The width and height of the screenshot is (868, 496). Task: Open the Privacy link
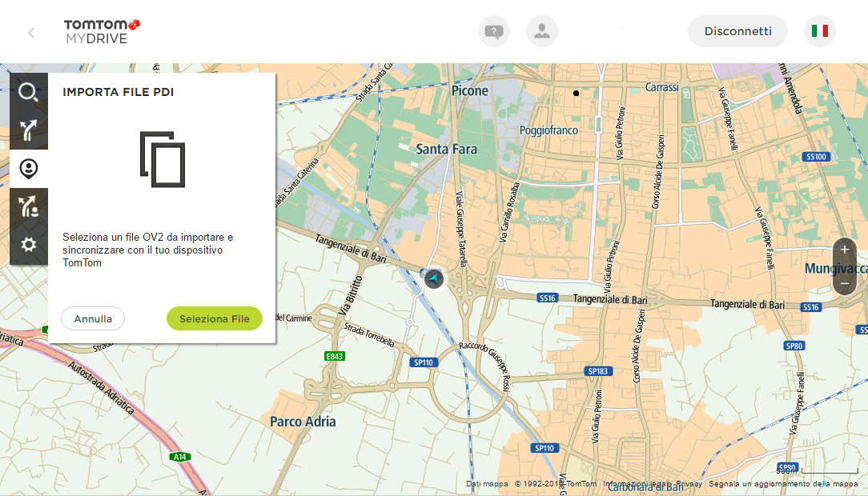point(689,484)
